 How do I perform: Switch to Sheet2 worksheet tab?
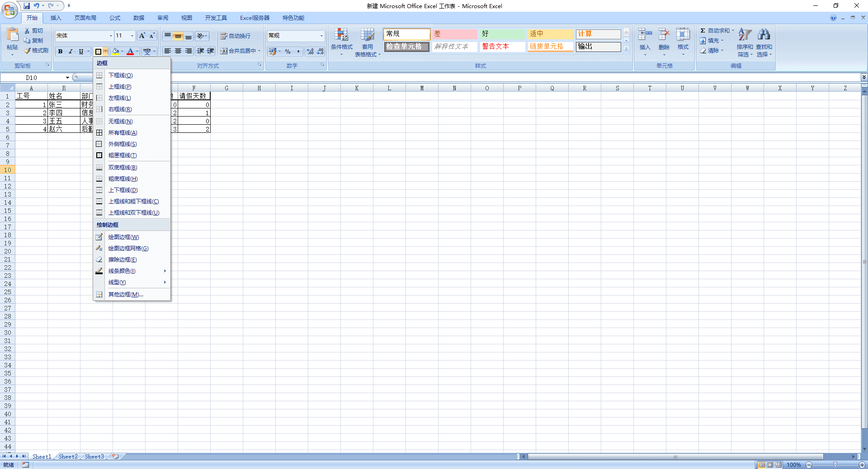(68, 456)
